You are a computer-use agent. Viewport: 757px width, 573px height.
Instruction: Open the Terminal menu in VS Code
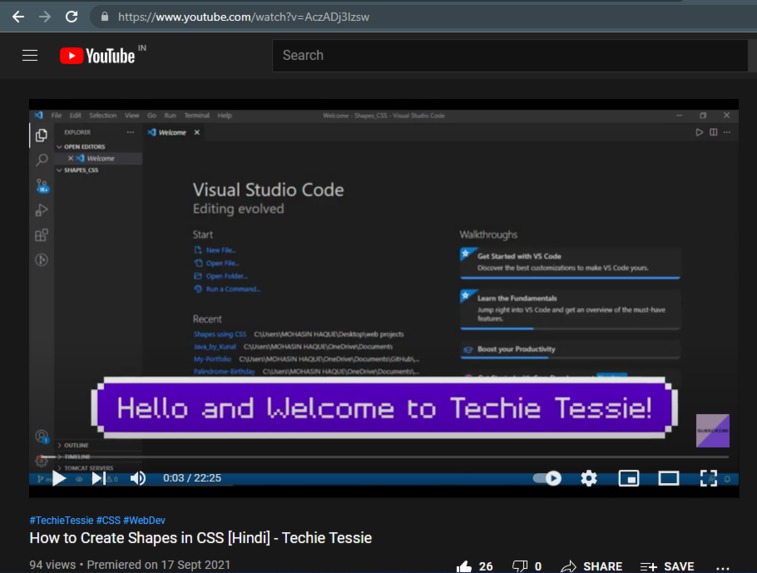click(x=196, y=115)
